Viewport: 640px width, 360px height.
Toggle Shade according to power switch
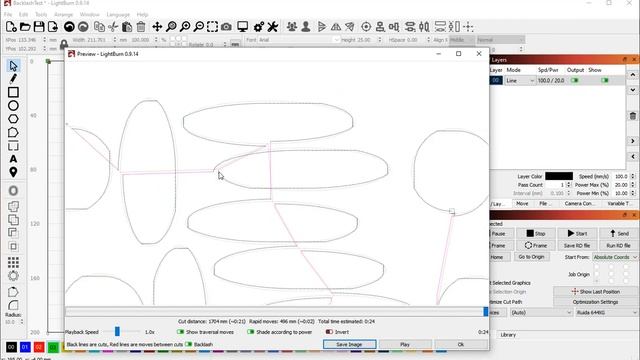(x=251, y=332)
